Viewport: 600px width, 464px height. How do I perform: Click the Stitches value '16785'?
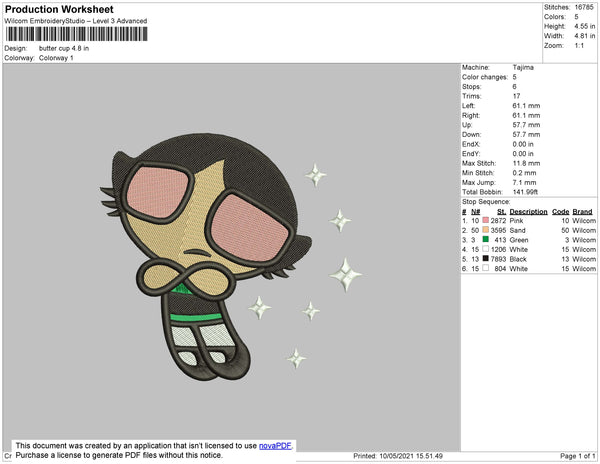coord(584,7)
